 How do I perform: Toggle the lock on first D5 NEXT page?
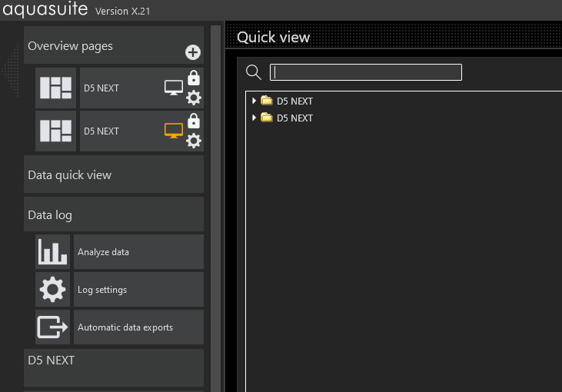(x=194, y=78)
